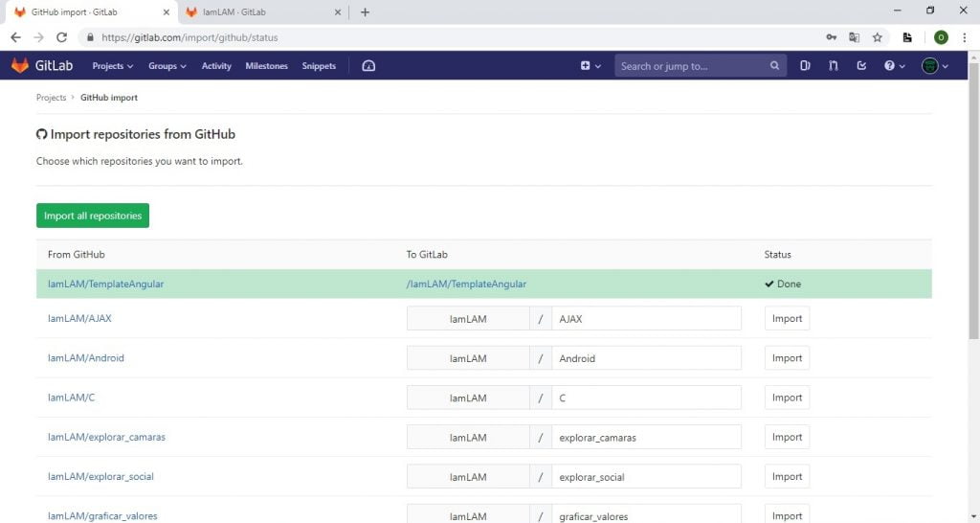This screenshot has height=523, width=980.
Task: Close the GitHub import tab
Action: (167, 11)
